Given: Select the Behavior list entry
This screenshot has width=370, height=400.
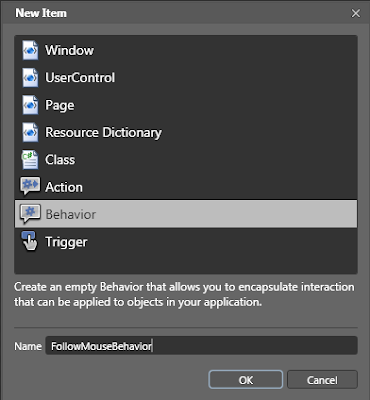Looking at the screenshot, I should pos(186,214).
